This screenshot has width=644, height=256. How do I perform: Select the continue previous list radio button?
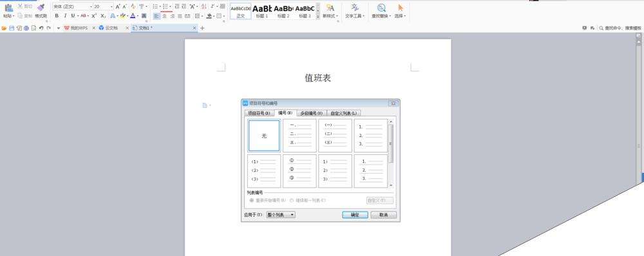292,200
